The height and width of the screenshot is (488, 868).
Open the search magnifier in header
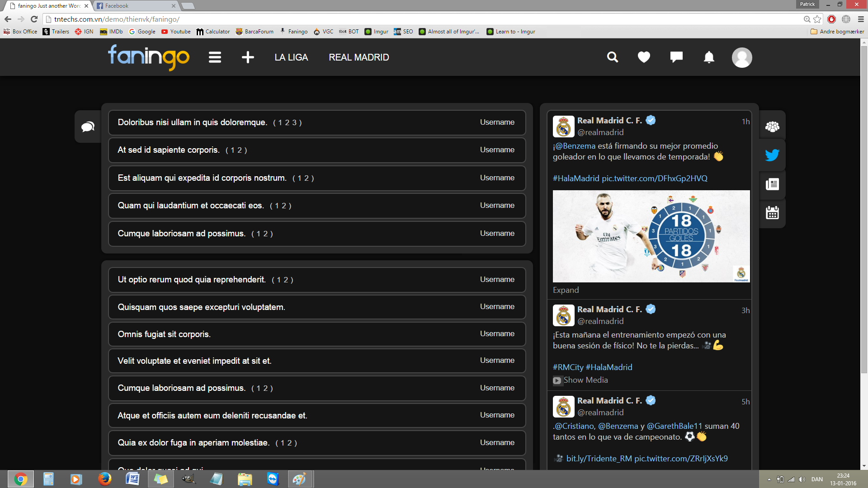tap(612, 57)
